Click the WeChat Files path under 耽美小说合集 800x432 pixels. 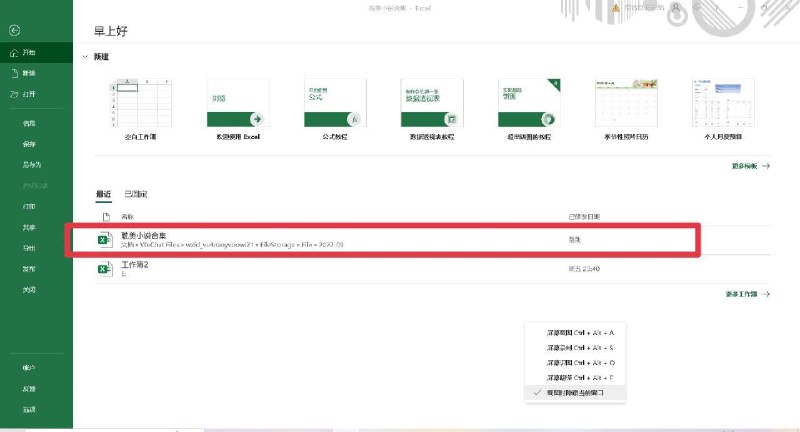232,245
